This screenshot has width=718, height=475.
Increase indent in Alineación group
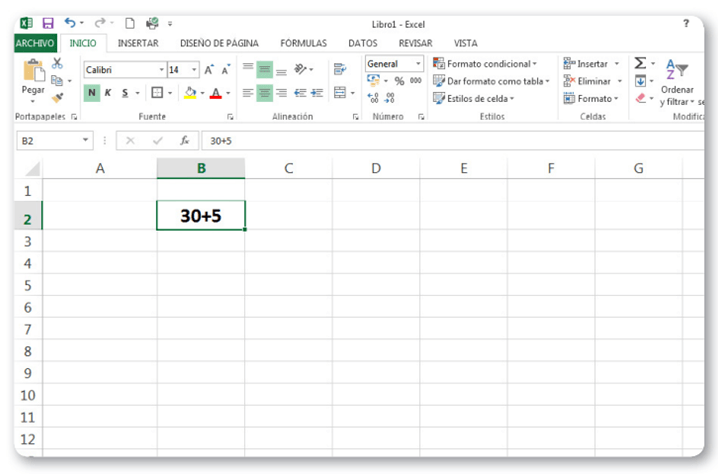317,93
